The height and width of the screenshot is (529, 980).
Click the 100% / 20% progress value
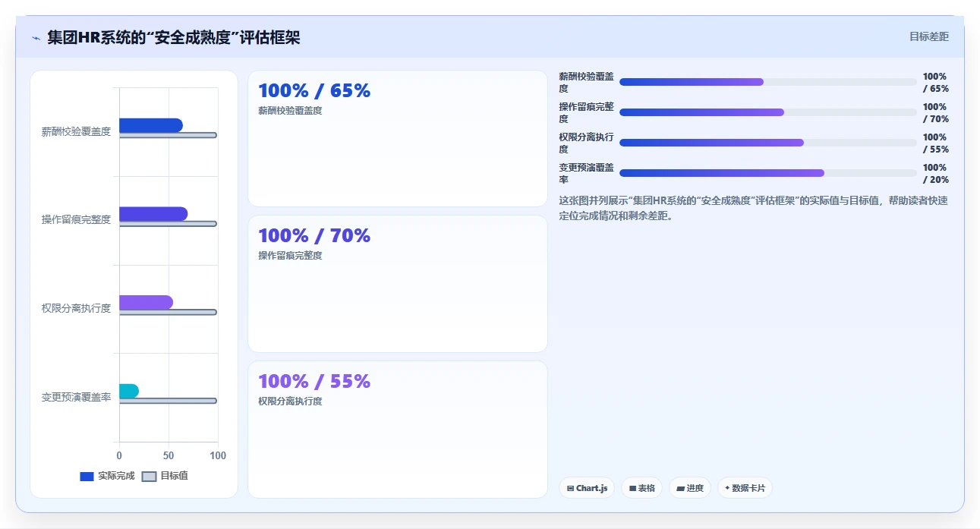tap(935, 173)
